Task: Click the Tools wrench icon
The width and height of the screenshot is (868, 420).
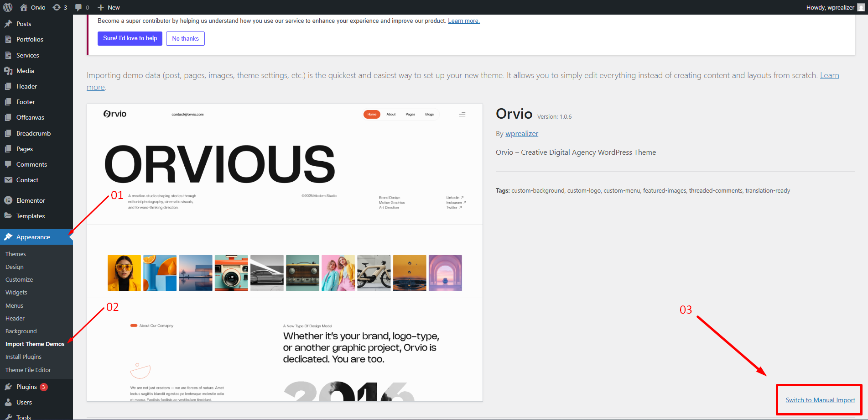Action: (8, 417)
